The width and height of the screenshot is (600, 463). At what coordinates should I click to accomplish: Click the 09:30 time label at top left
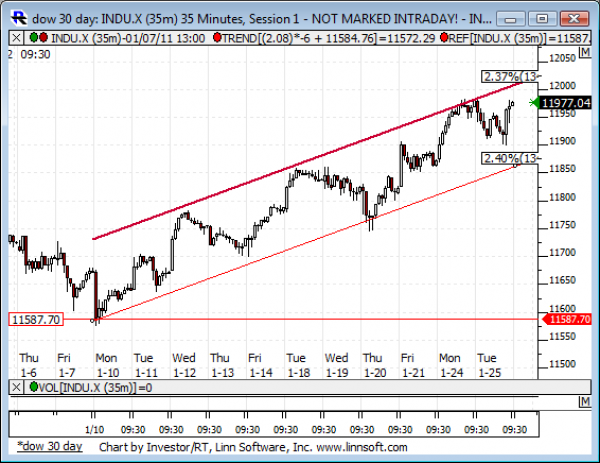(35, 54)
